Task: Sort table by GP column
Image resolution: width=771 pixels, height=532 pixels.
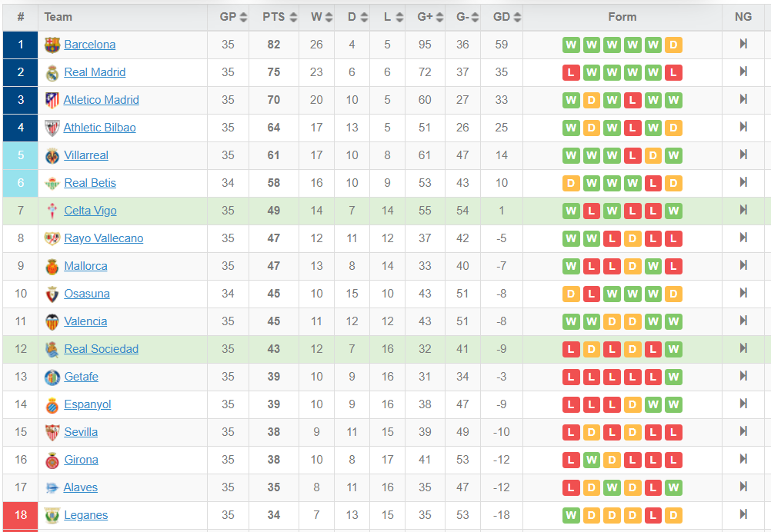Action: [233, 17]
